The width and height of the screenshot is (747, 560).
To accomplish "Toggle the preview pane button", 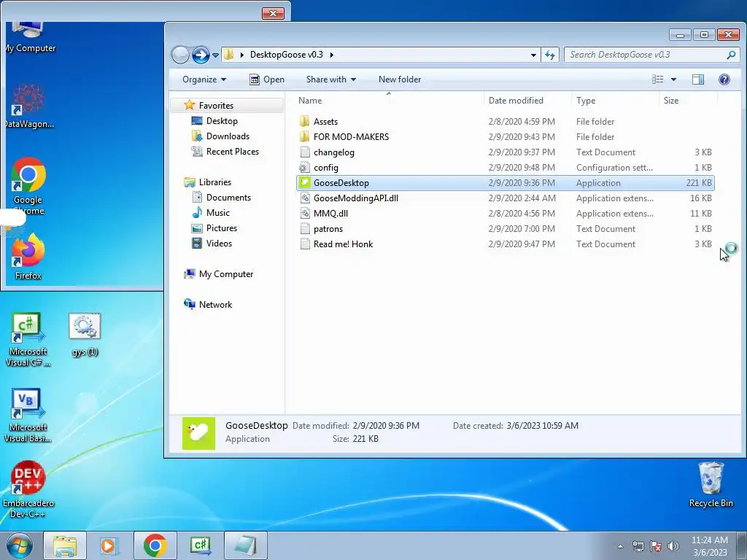I will 698,79.
